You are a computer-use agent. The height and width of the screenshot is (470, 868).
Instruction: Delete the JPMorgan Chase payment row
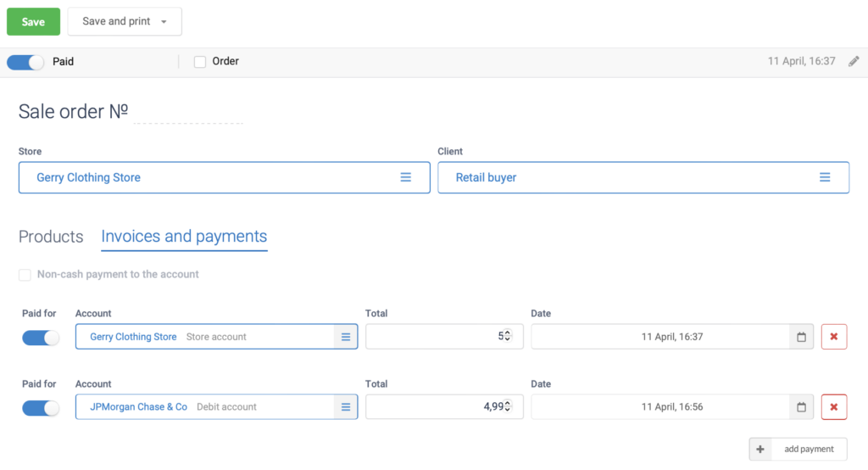point(834,407)
